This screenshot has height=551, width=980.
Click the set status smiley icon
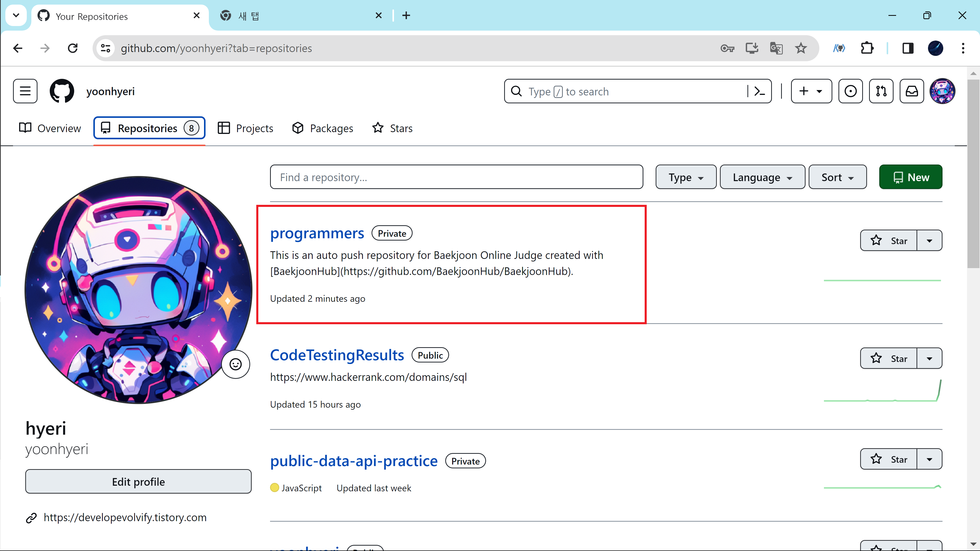pyautogui.click(x=235, y=364)
